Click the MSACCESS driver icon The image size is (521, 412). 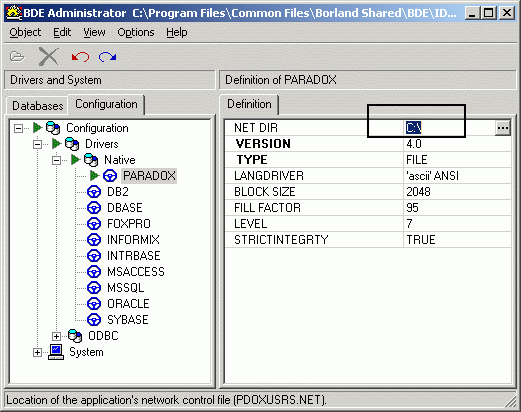point(94,272)
